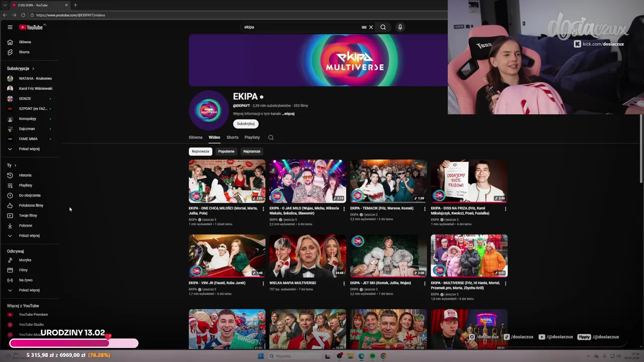Click the browser address bar URL
644x362 pixels.
[x=70, y=15]
